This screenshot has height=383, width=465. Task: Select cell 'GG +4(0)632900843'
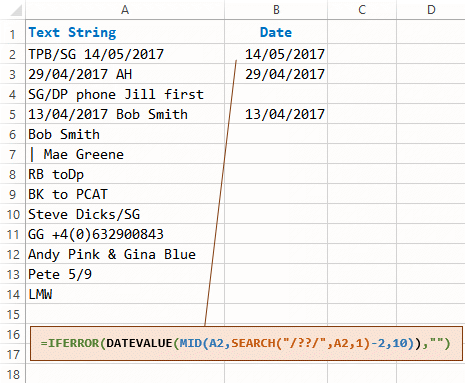tap(125, 234)
